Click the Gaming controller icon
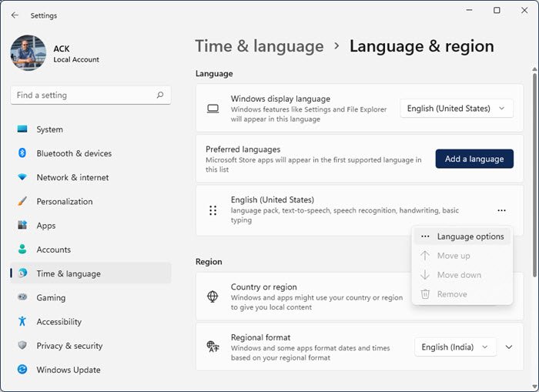Image resolution: width=539 pixels, height=392 pixels. [x=22, y=297]
